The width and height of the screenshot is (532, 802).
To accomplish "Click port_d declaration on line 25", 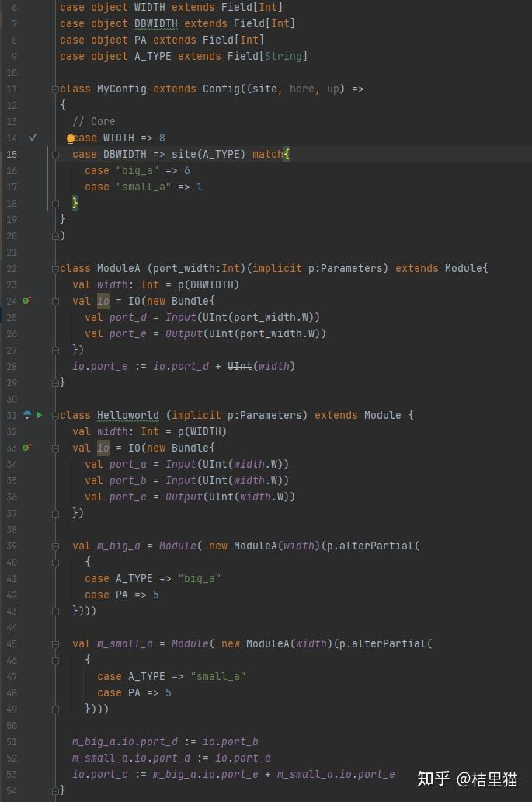I will (x=128, y=317).
